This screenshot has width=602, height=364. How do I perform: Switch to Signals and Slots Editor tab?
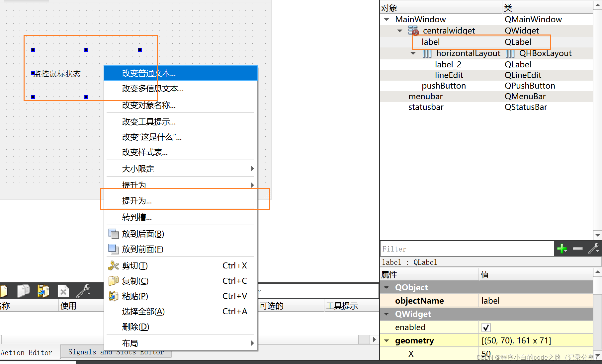(x=116, y=352)
